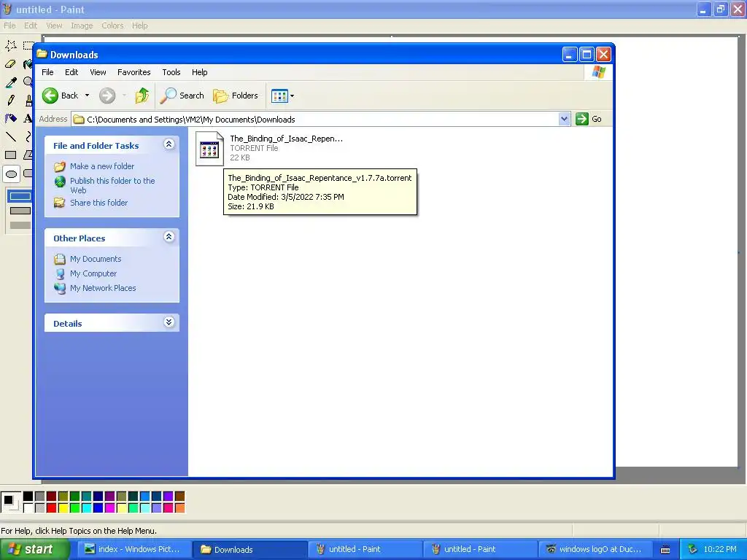This screenshot has height=560, width=747.
Task: Pick the bright red color swatch
Action: click(x=52, y=508)
